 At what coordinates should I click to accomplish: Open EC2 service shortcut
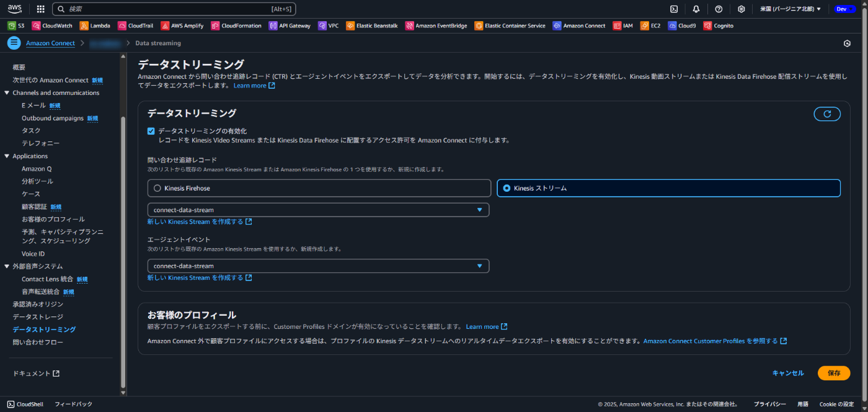click(651, 25)
